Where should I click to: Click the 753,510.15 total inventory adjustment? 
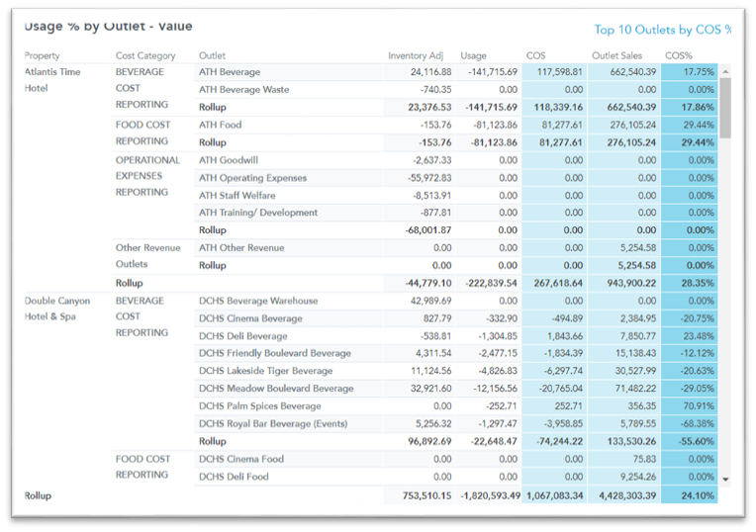coord(427,495)
